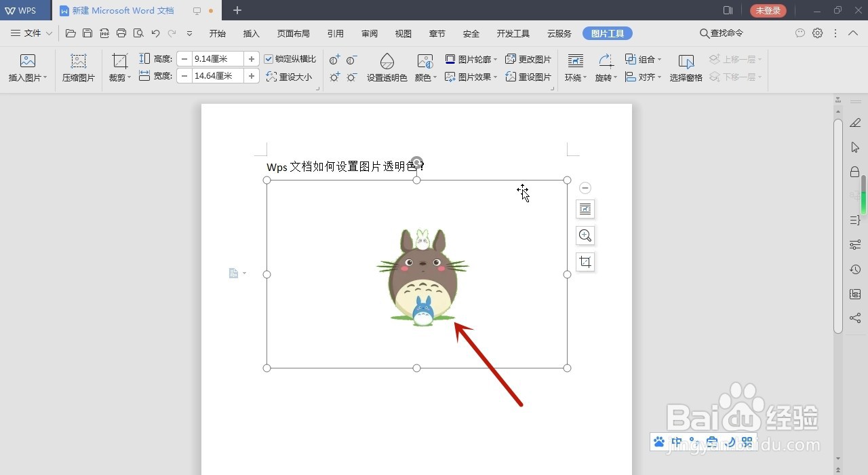This screenshot has height=475, width=868.
Task: Click the select cursor icon in sidebar
Action: (x=855, y=147)
